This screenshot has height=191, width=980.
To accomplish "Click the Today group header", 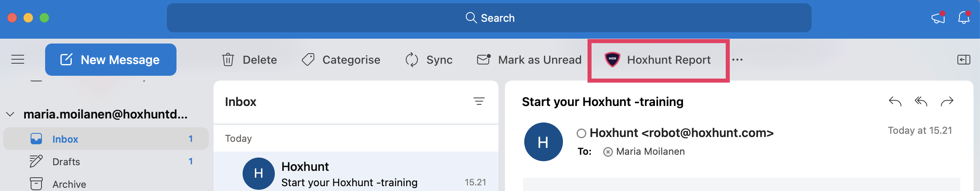I will point(238,139).
